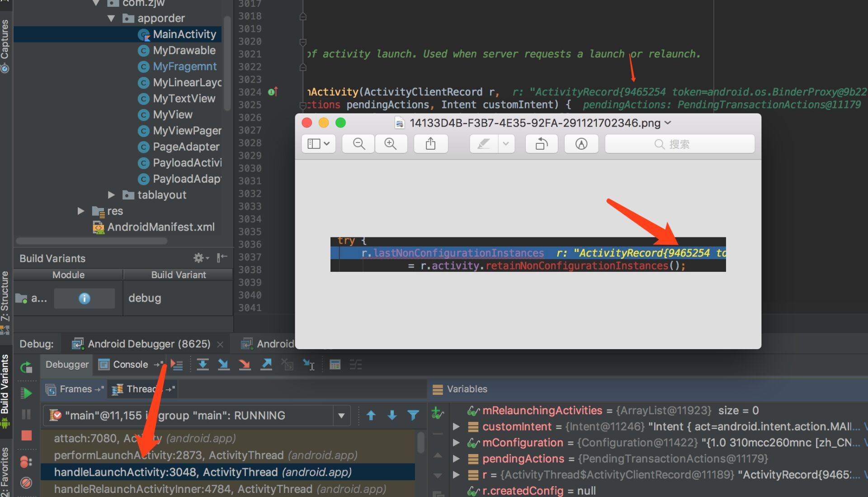Click the red Force Step Into icon
Viewport: 868px width, 497px height.
click(245, 364)
